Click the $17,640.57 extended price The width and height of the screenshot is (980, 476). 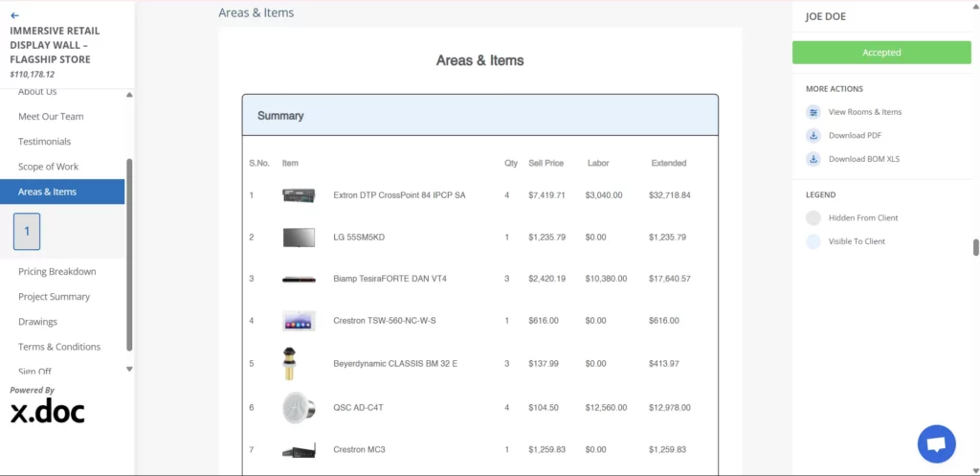(x=669, y=279)
